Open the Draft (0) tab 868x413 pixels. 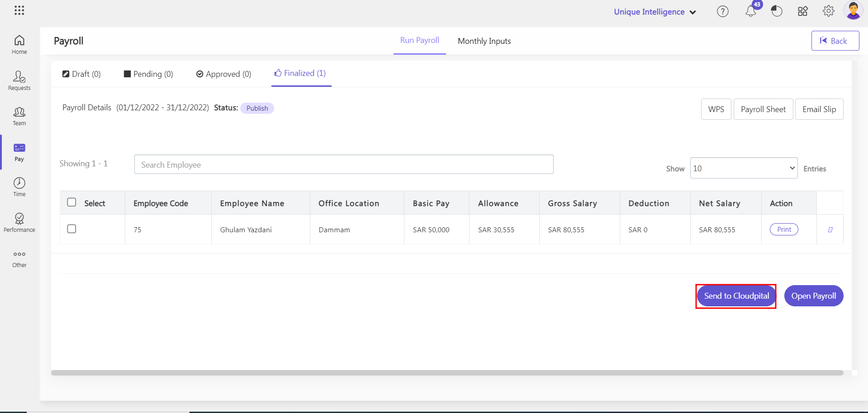[x=81, y=74]
